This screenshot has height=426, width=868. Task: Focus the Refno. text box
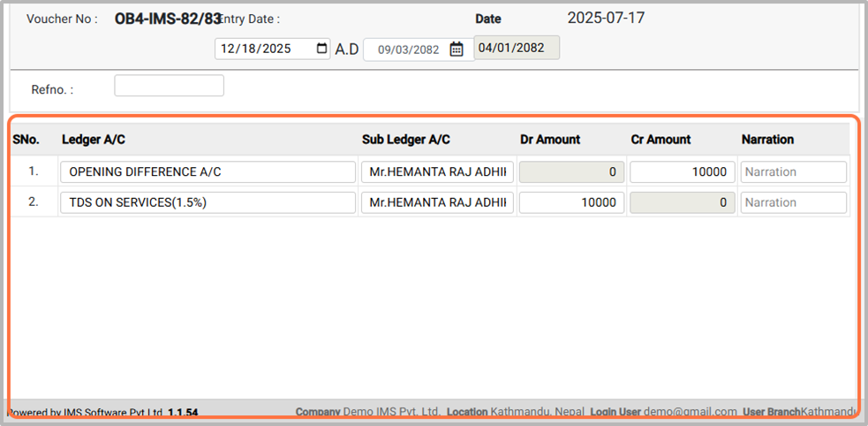tap(169, 86)
